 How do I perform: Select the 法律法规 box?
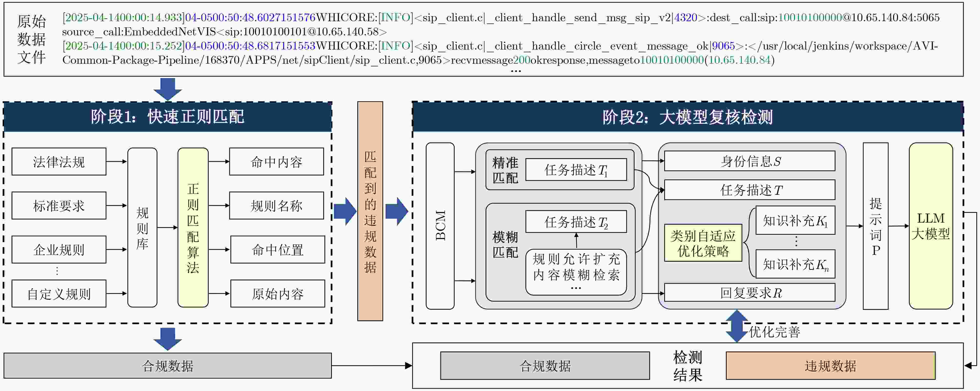[x=59, y=162]
